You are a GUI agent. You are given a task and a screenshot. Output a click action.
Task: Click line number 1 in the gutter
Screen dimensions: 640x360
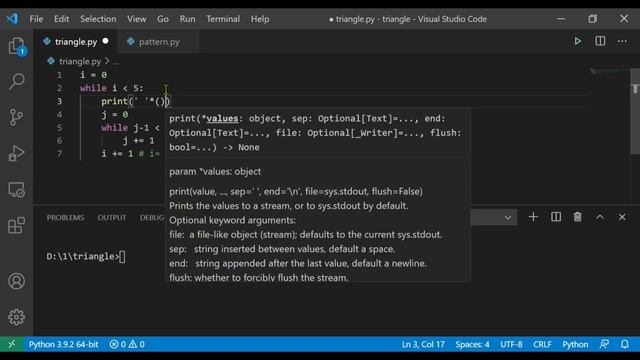click(x=60, y=75)
